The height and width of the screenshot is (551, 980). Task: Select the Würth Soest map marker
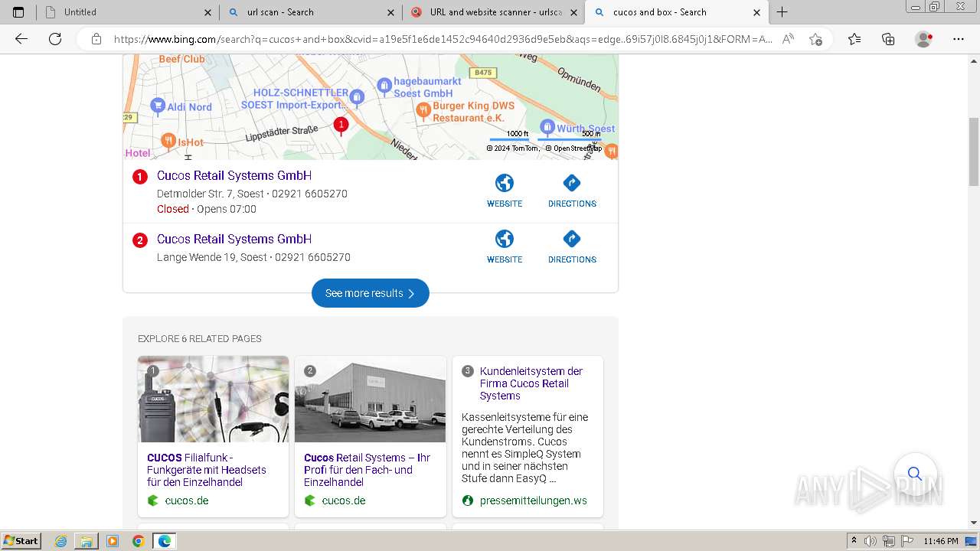547,127
